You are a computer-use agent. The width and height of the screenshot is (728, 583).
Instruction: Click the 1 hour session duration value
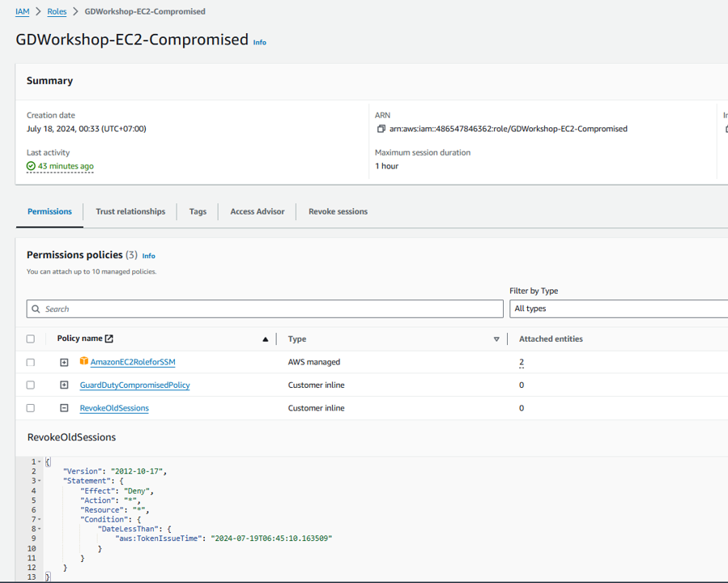pos(387,166)
